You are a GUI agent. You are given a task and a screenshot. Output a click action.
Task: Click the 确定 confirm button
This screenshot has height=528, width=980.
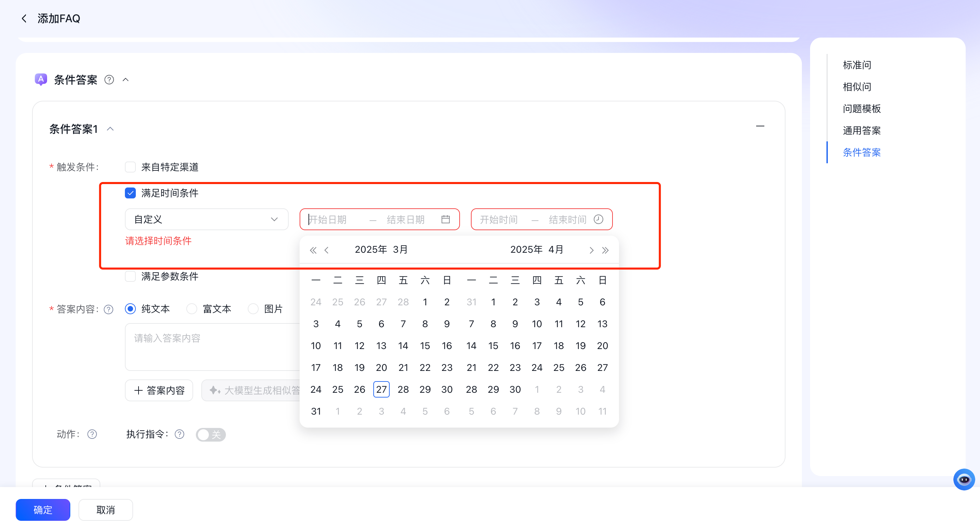pyautogui.click(x=43, y=510)
